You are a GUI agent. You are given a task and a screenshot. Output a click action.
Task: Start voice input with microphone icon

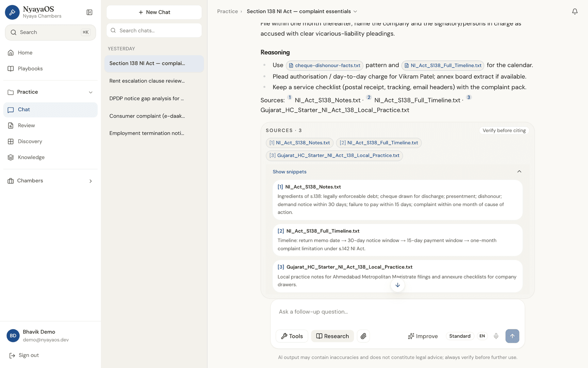(x=496, y=336)
